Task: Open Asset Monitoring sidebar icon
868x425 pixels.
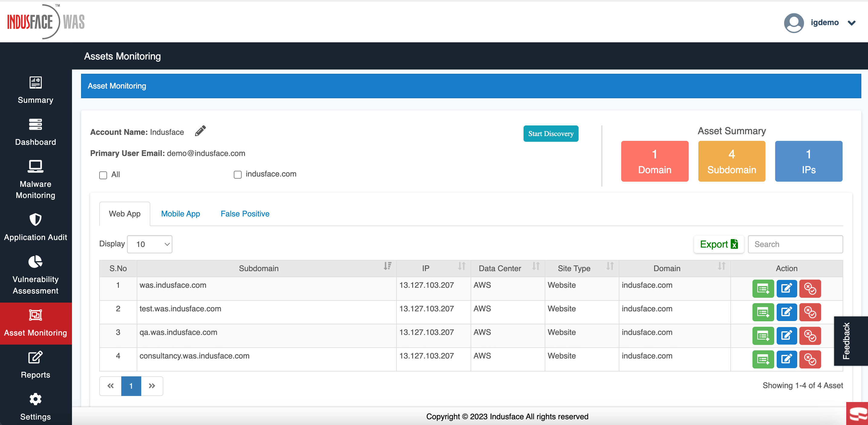Action: point(35,315)
